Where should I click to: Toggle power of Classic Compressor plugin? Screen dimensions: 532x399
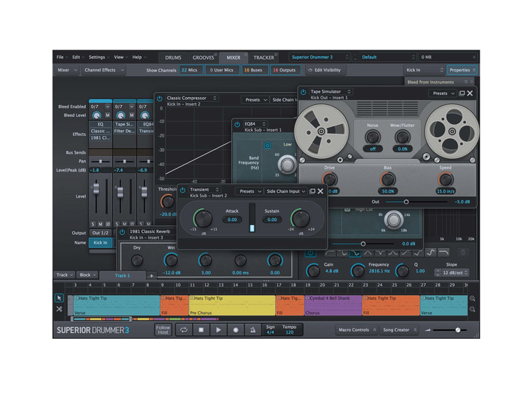pos(160,99)
